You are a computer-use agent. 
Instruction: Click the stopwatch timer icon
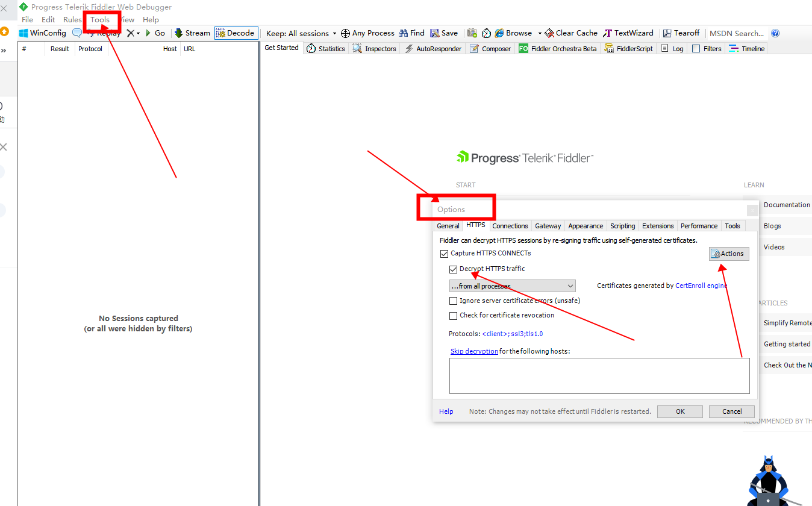[x=486, y=33]
